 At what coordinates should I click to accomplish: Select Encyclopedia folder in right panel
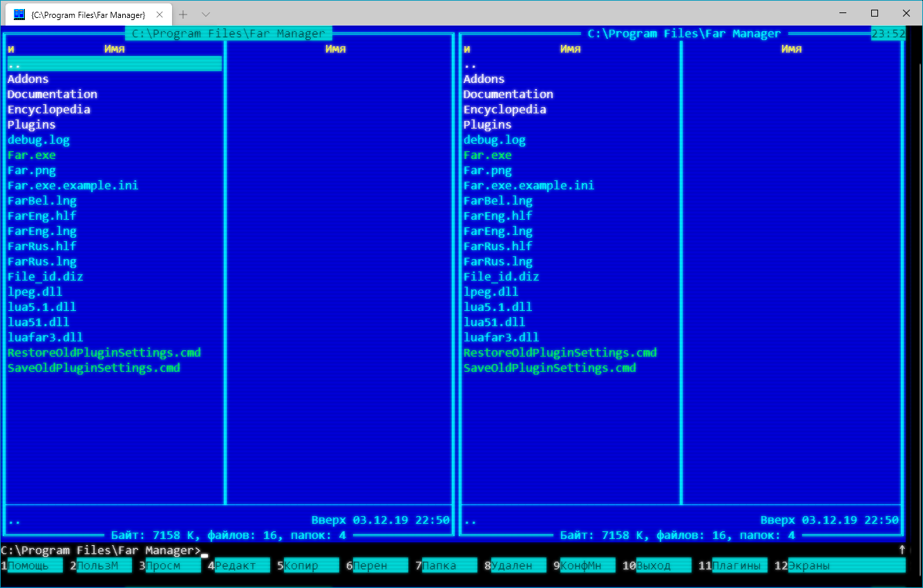pyautogui.click(x=505, y=109)
